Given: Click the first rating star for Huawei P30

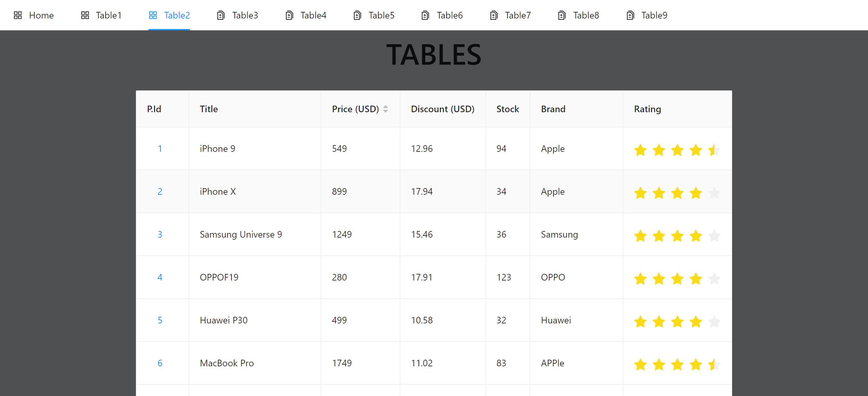Looking at the screenshot, I should 640,321.
